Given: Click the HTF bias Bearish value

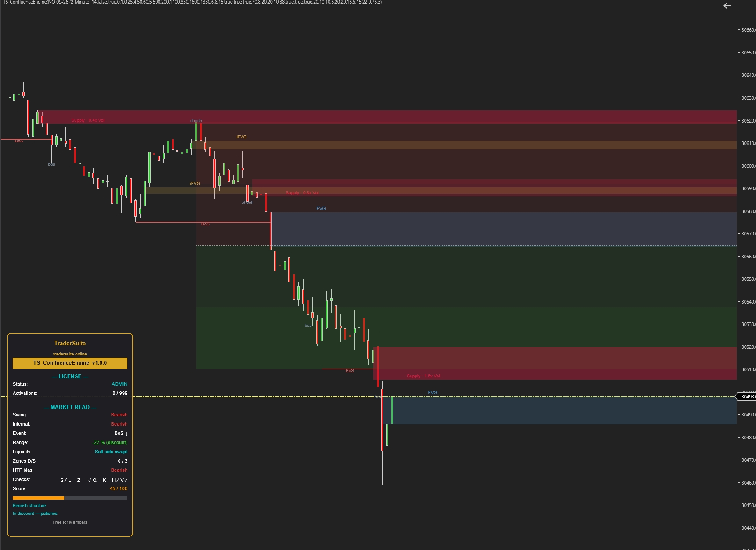Looking at the screenshot, I should coord(119,470).
